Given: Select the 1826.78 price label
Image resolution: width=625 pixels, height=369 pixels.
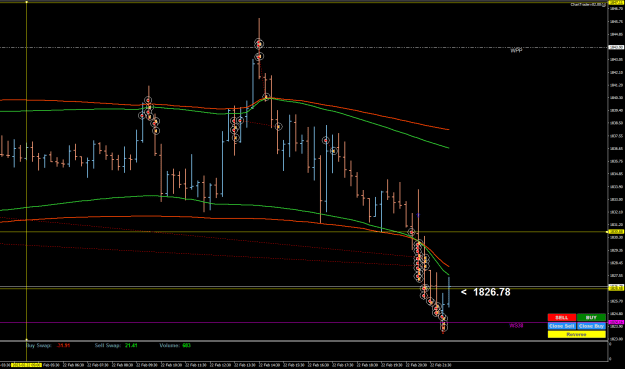Looking at the screenshot, I should click(491, 292).
